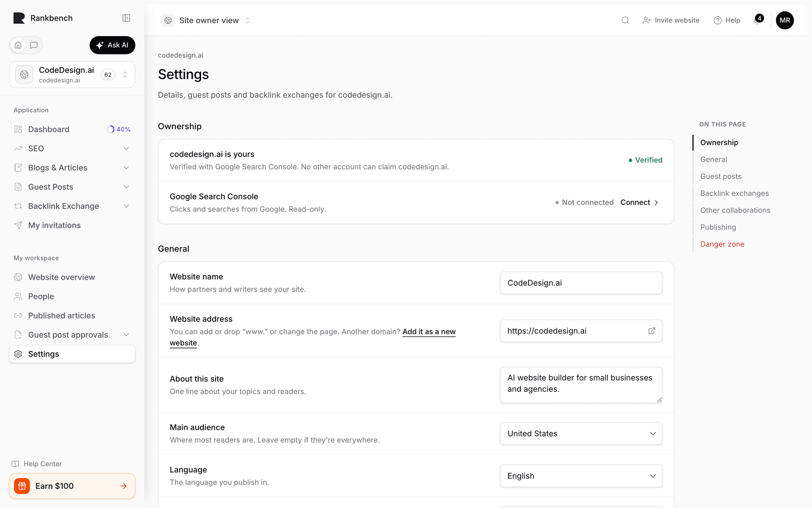Collapse the sidebar with the panel icon
The width and height of the screenshot is (812, 508).
pos(126,18)
